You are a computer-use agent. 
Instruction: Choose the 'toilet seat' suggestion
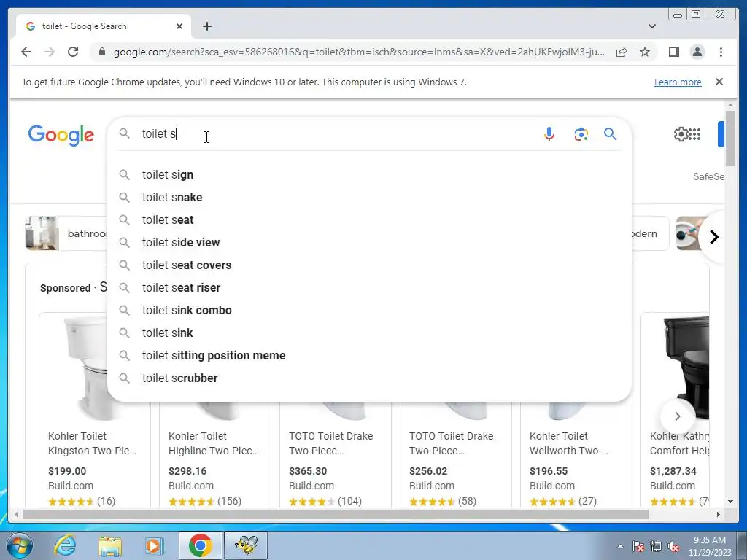pyautogui.click(x=369, y=220)
